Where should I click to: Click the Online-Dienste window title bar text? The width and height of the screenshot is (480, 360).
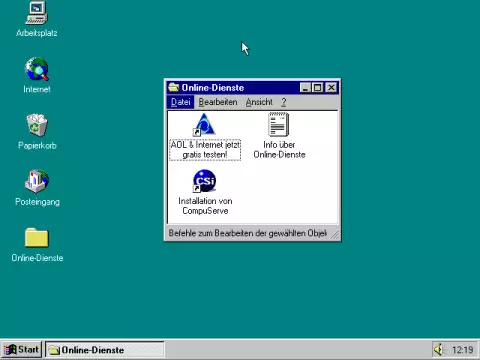coord(213,88)
